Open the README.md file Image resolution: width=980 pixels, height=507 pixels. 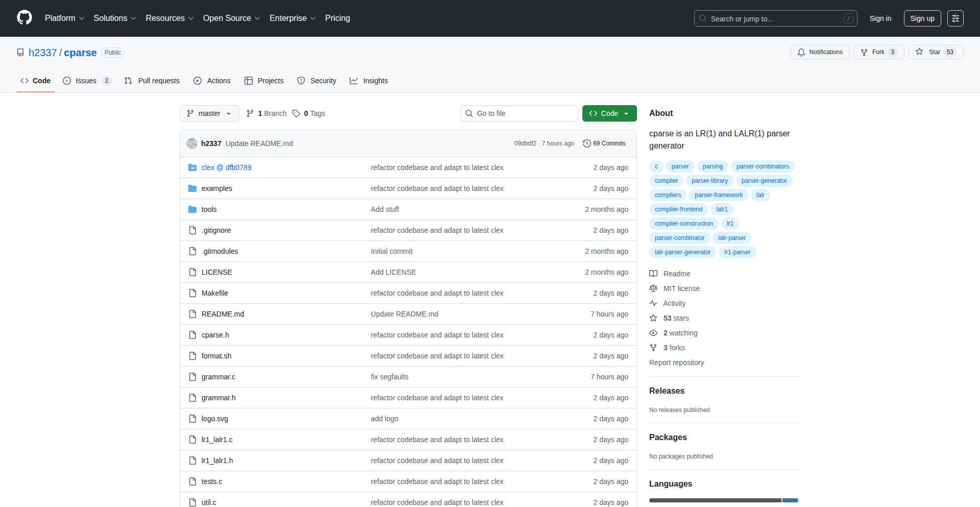click(x=223, y=314)
